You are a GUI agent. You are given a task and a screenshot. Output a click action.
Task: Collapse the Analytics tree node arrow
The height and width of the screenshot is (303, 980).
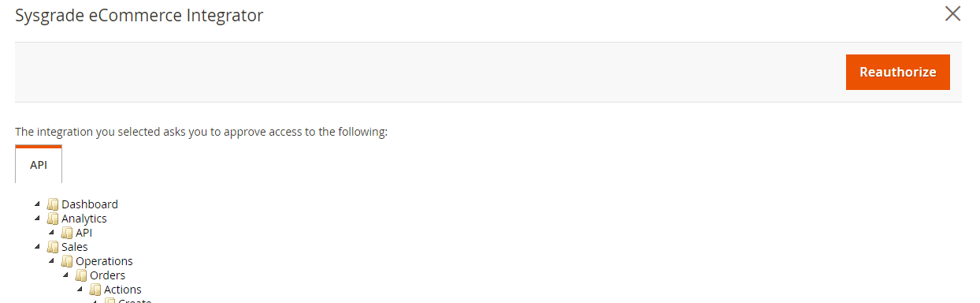point(38,219)
